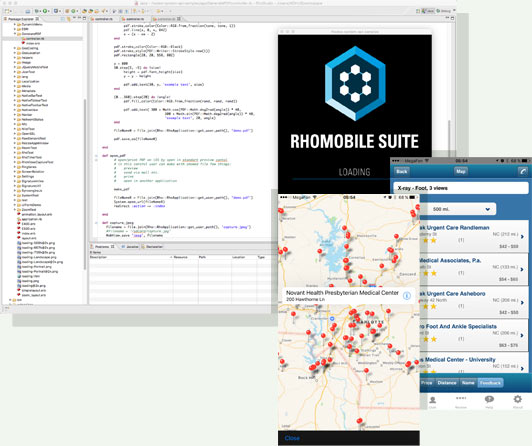Sort Problems table by Description column
Screen dimensions: 532x446
pyautogui.click(x=131, y=257)
